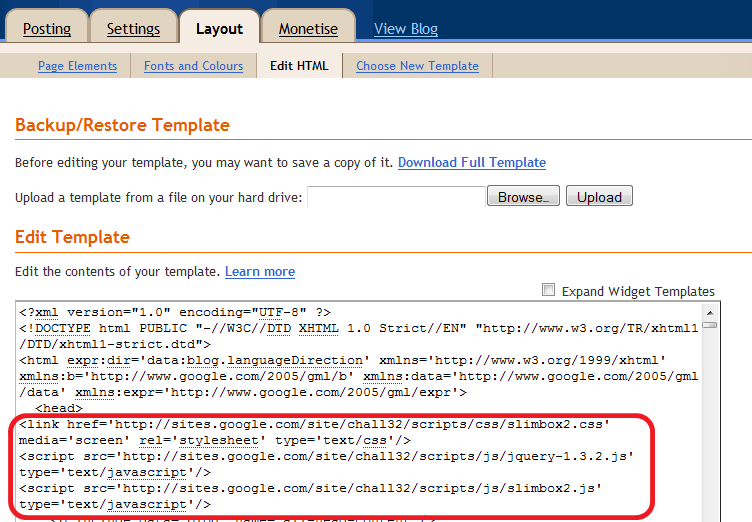The height and width of the screenshot is (522, 752).
Task: Click the Edit Template heading
Action: [72, 237]
